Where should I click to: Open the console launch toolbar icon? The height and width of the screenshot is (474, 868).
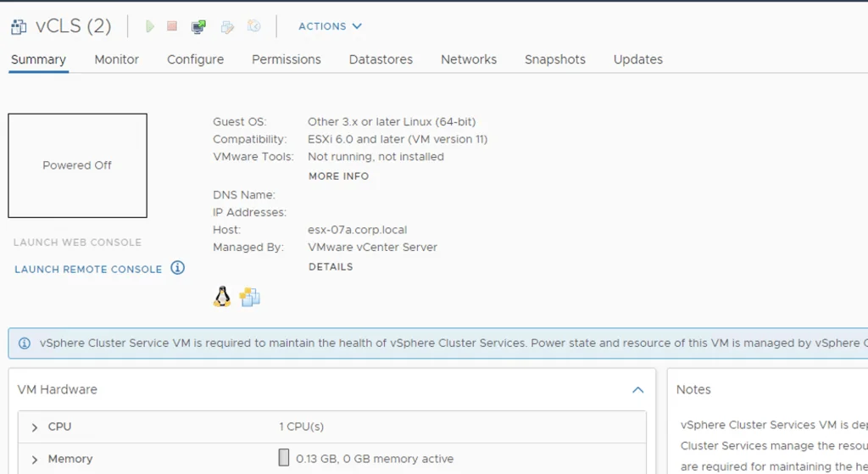tap(198, 26)
